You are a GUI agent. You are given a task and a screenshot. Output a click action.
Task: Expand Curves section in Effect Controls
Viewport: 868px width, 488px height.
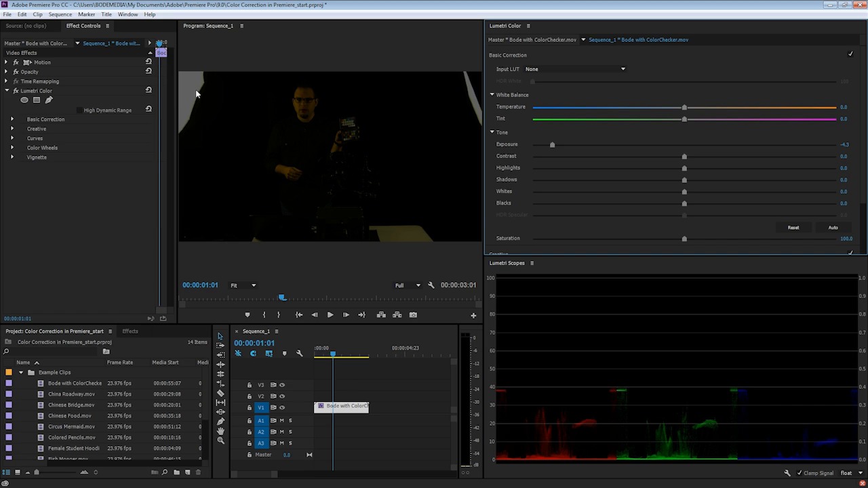tap(12, 138)
